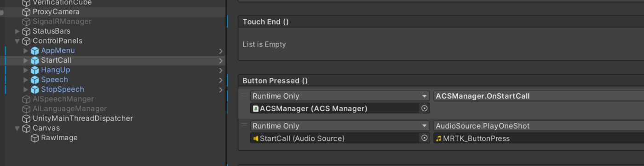
Task: Click the RawImage object icon
Action: click(35, 138)
